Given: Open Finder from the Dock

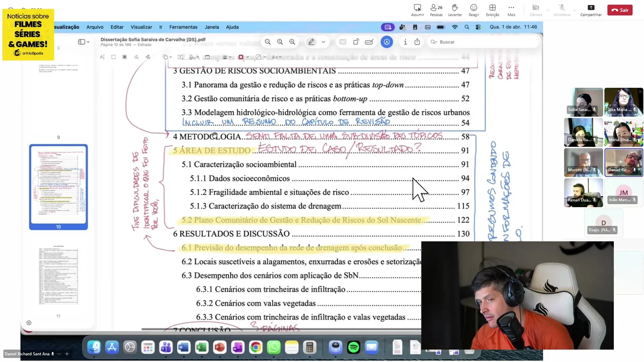Looking at the screenshot, I should click(x=94, y=347).
